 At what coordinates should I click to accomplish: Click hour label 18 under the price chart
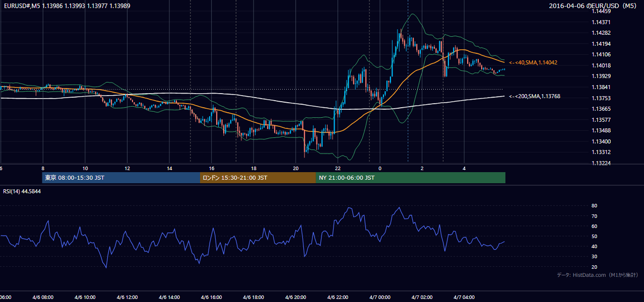coord(253,169)
